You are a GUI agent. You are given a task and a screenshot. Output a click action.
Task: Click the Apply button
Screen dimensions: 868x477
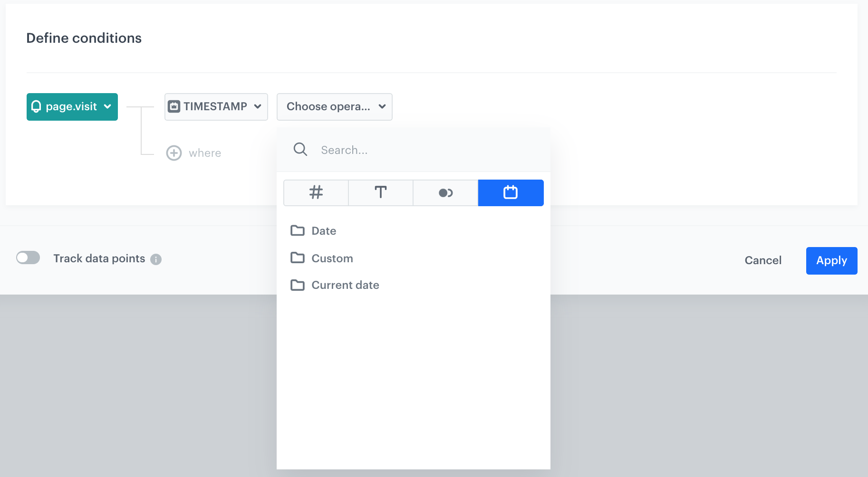tap(831, 260)
